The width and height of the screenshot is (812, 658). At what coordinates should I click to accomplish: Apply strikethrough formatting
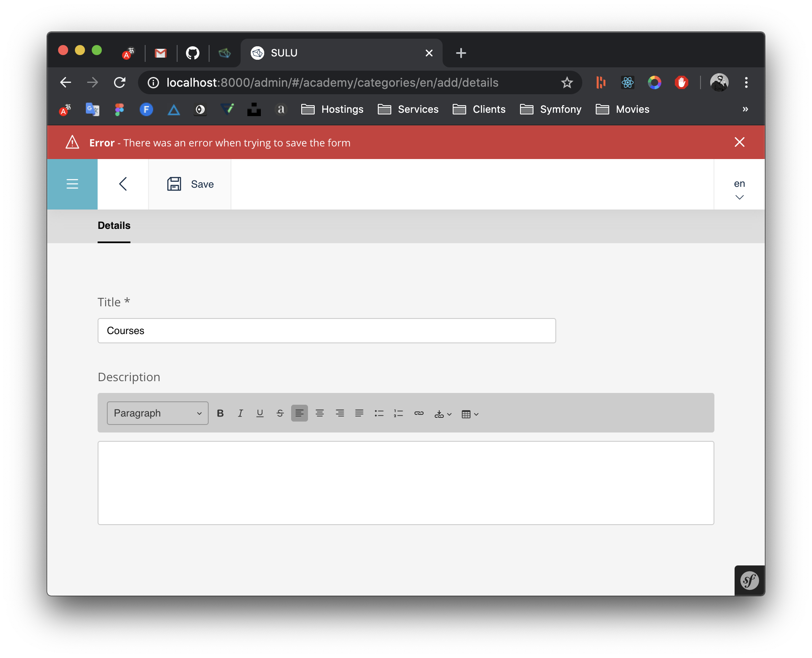(x=280, y=413)
